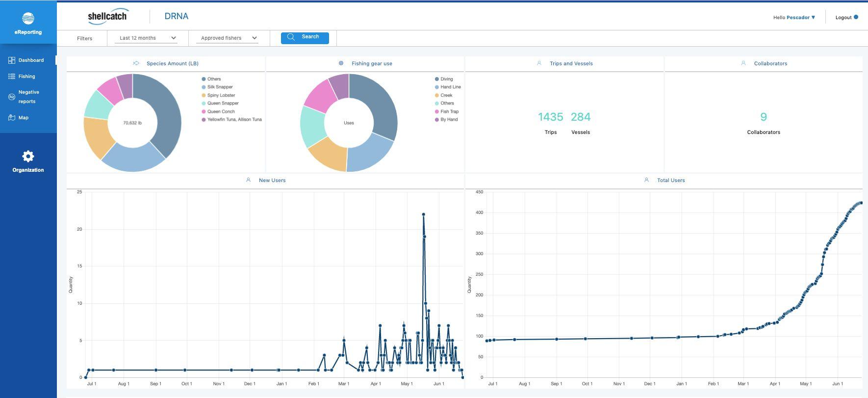Click the eReporting globe logo icon
The image size is (868, 398).
click(28, 19)
